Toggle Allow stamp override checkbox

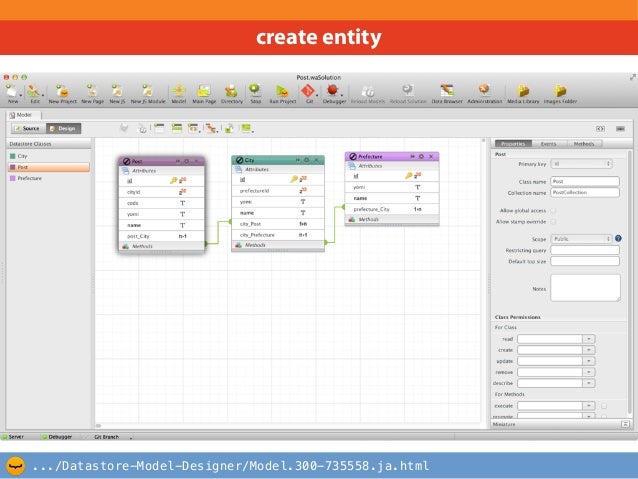pyautogui.click(x=554, y=222)
